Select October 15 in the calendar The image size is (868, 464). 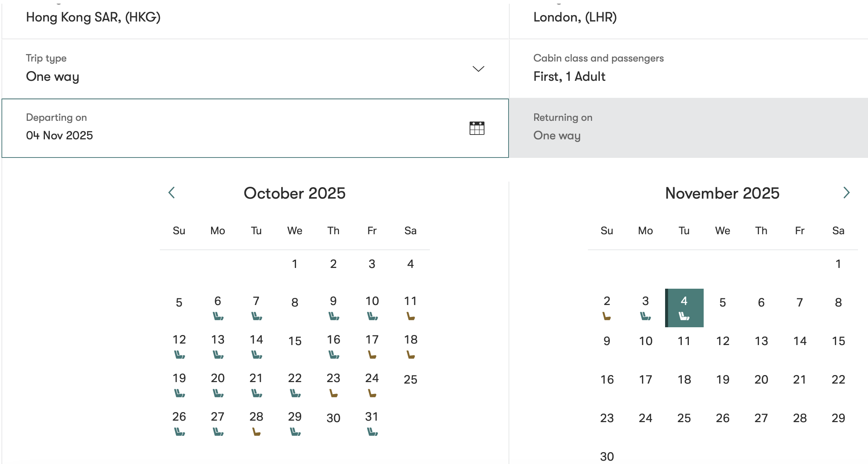(295, 341)
